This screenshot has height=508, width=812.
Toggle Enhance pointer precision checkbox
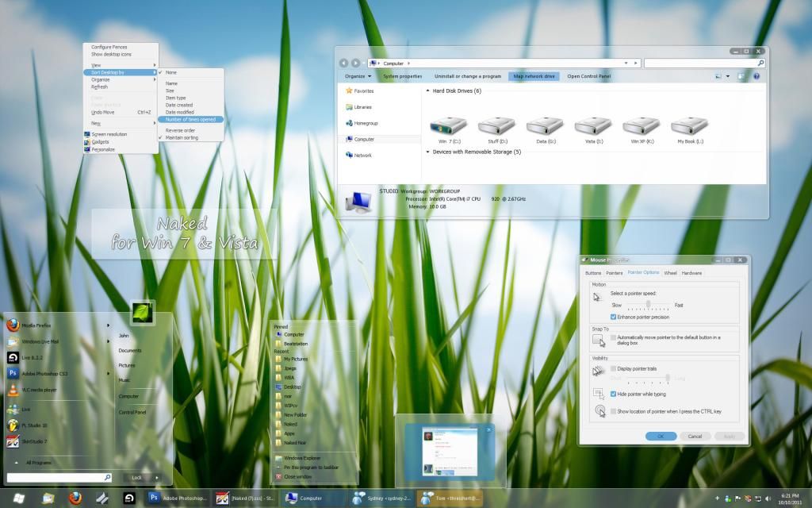click(x=613, y=317)
